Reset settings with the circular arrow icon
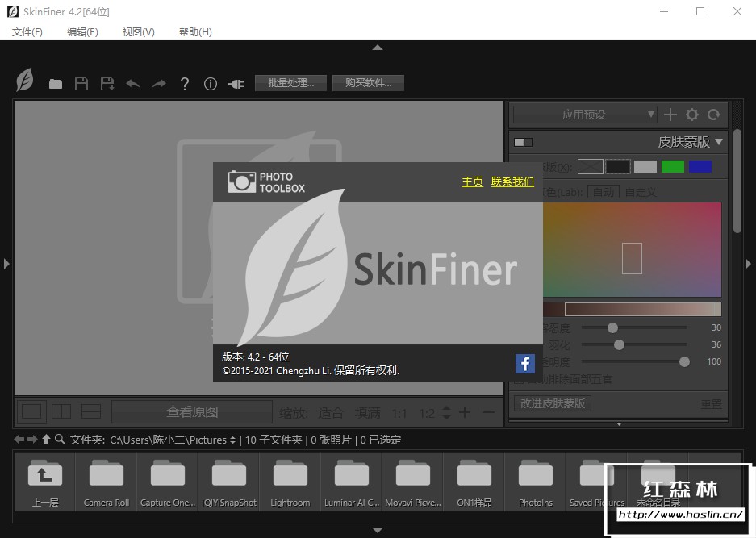The height and width of the screenshot is (538, 756). pyautogui.click(x=713, y=115)
